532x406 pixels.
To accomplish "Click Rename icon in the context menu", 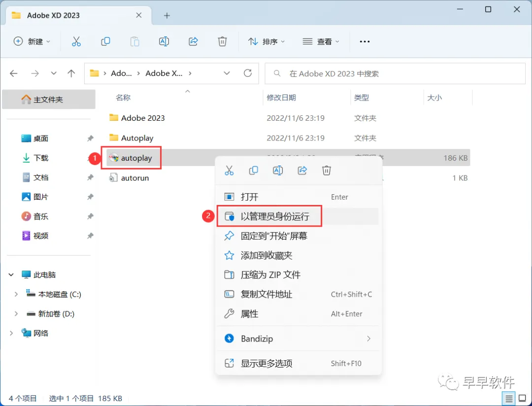I will click(x=278, y=170).
